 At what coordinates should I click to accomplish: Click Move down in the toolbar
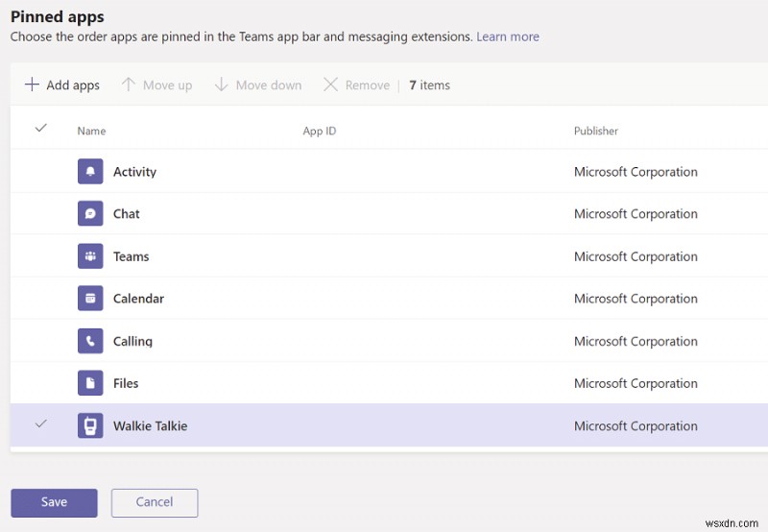pos(258,85)
